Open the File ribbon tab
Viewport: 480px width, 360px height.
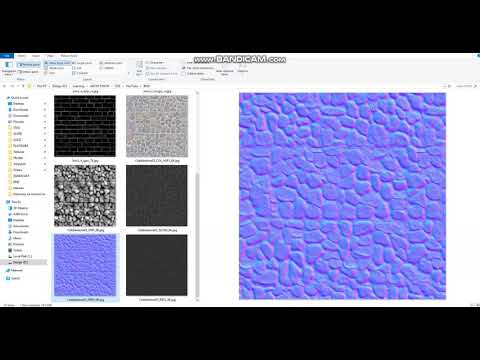(x=6, y=56)
